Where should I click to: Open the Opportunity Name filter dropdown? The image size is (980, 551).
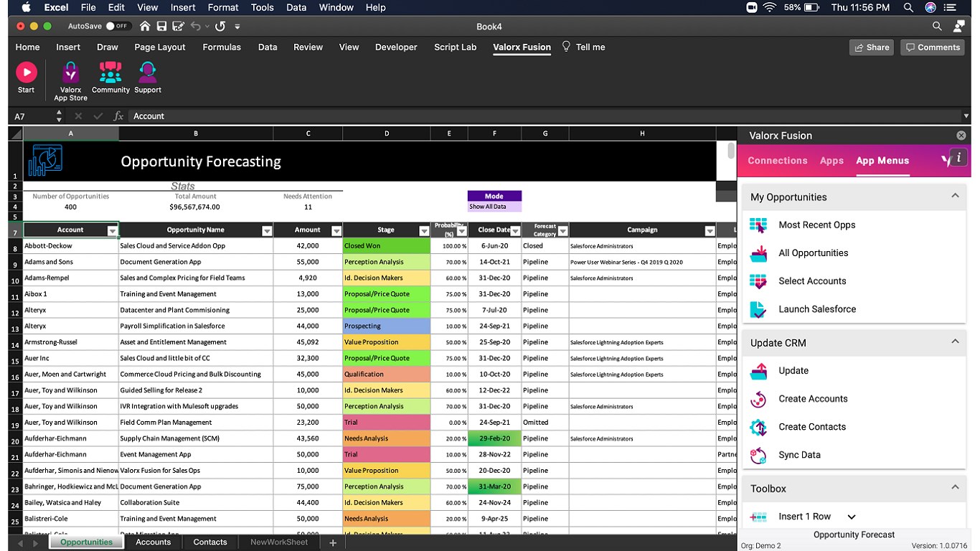[267, 231]
